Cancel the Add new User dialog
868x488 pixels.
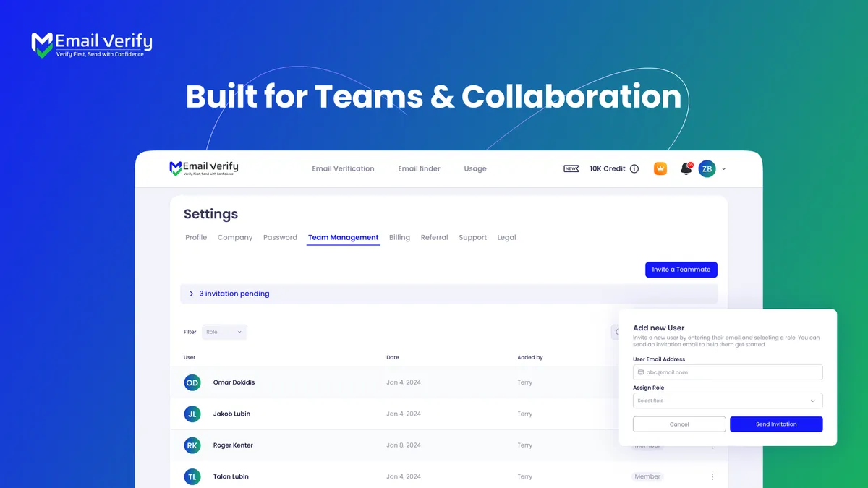[x=679, y=424]
